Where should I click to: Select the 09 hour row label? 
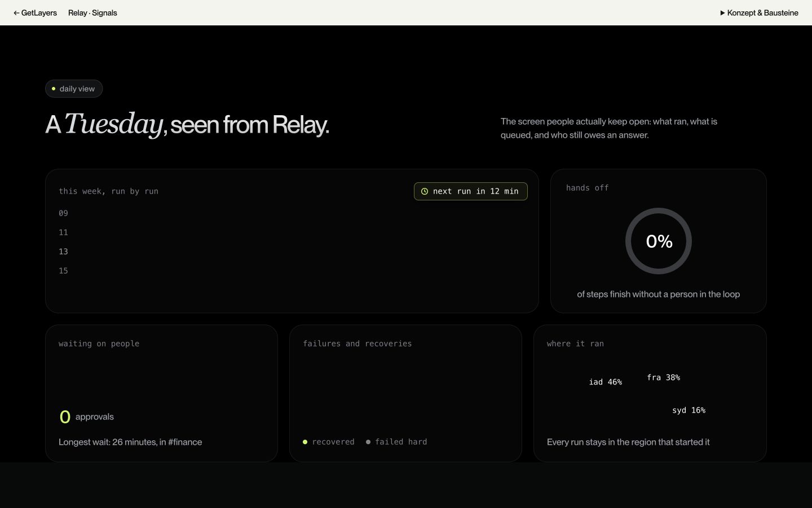coord(63,213)
